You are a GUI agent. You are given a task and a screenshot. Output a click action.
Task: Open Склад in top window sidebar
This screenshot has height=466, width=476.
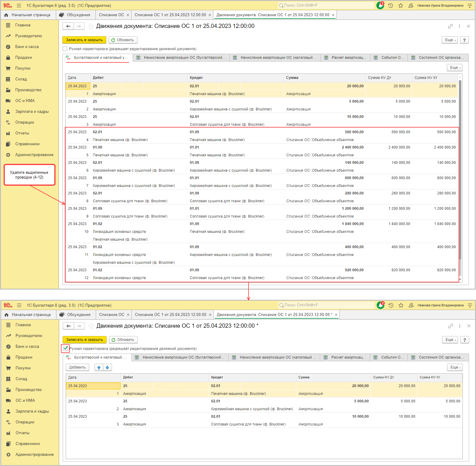point(21,79)
